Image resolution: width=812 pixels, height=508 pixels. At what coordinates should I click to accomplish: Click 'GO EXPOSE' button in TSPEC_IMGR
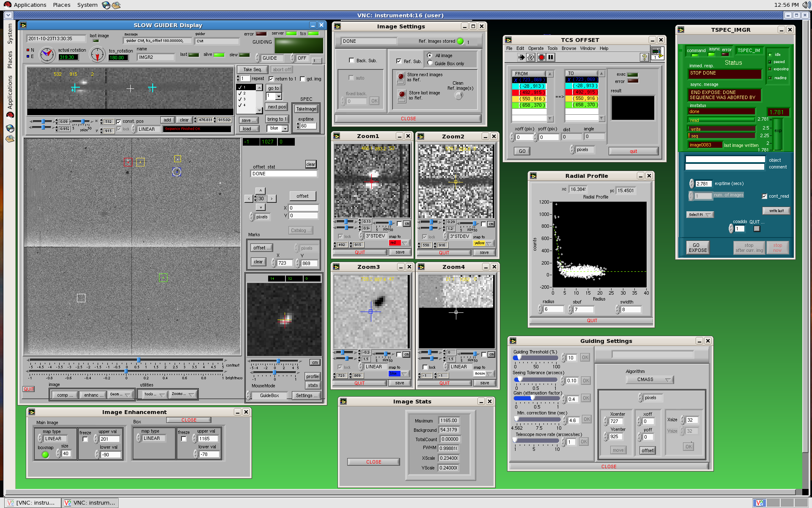pos(698,248)
